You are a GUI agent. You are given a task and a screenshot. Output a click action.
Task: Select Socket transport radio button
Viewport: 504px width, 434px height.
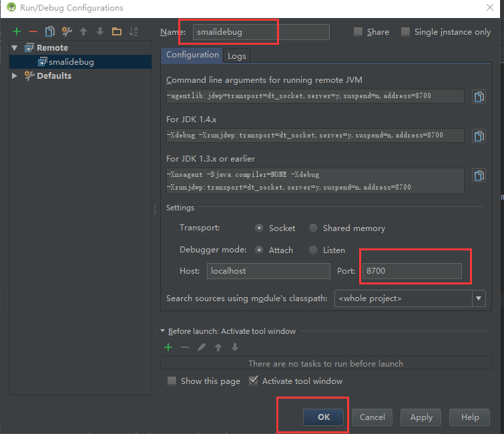259,228
